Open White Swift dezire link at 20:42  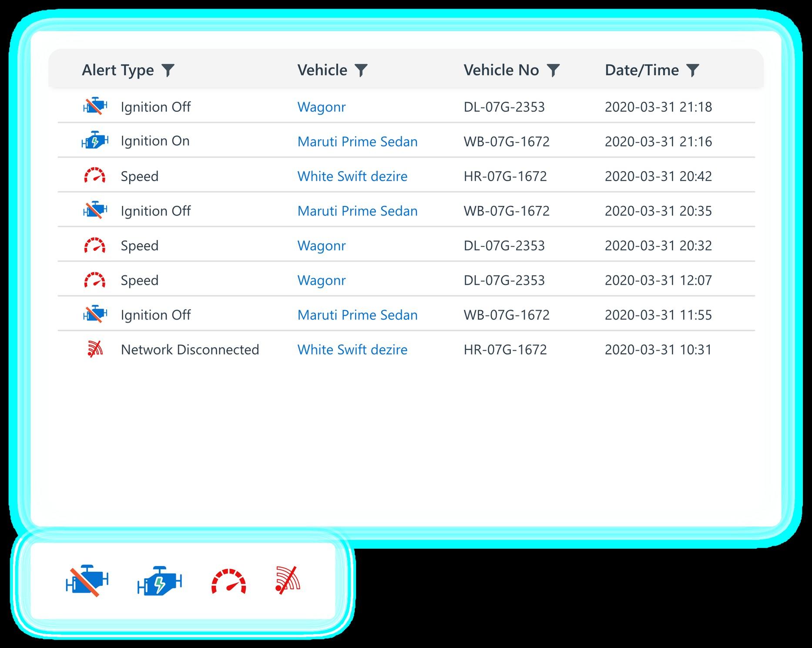pos(352,176)
